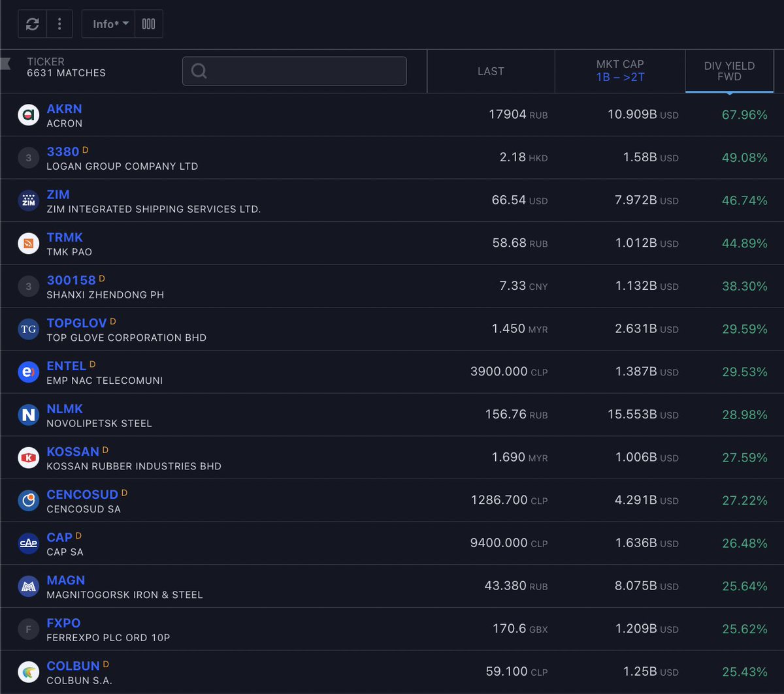Click CENCOSUD market cap 4.291B USD
Viewport: 784px width, 694px height.
click(x=647, y=501)
